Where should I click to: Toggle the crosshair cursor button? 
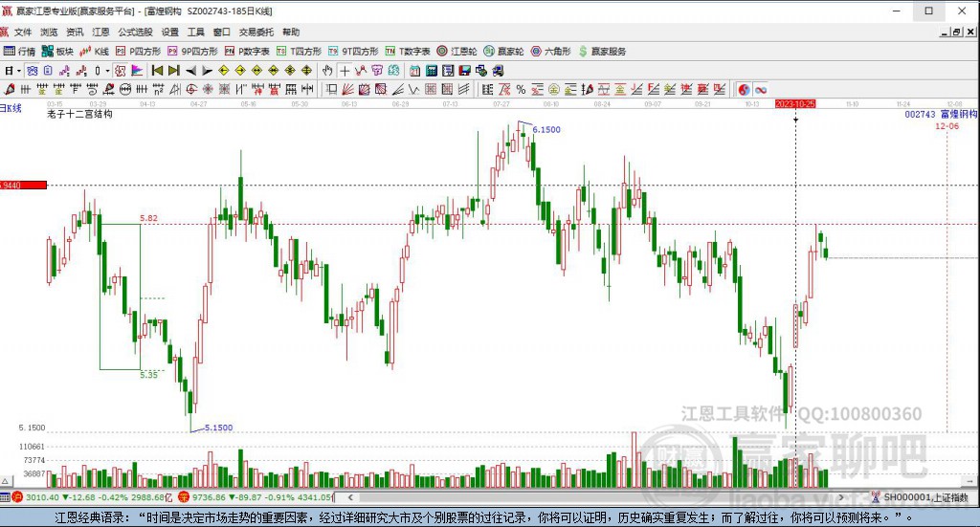pyautogui.click(x=345, y=71)
